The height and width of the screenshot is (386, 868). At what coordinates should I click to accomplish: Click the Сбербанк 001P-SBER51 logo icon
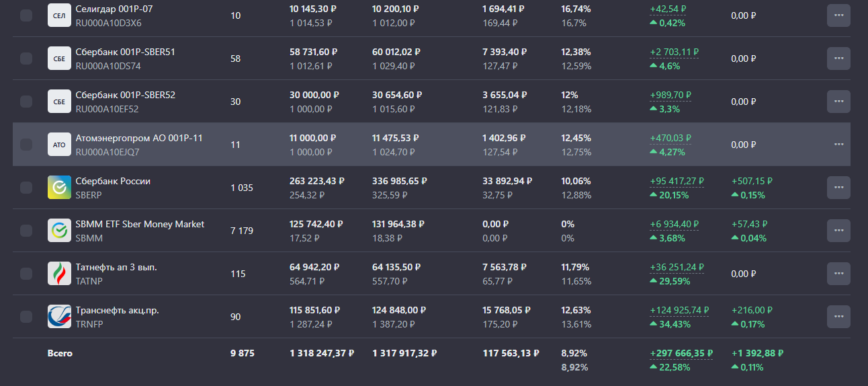point(59,59)
